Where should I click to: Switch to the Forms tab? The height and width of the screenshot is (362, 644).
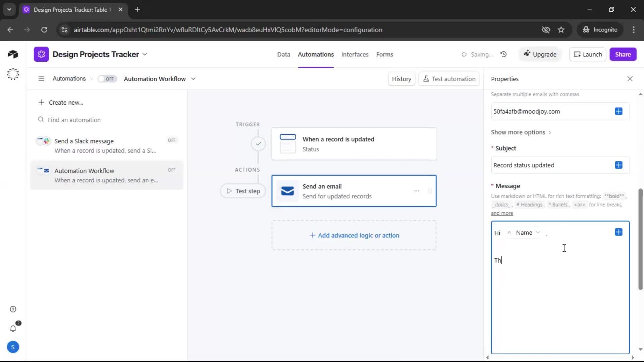384,54
